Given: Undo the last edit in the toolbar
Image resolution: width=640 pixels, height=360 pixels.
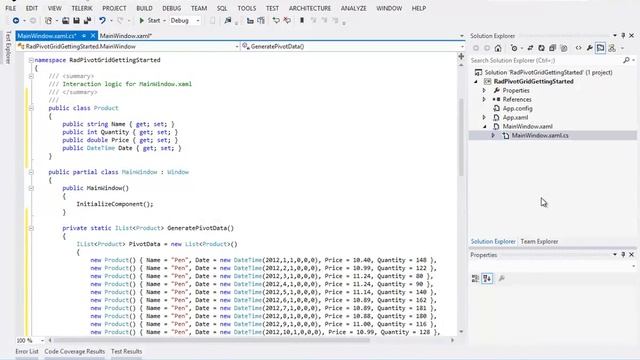Looking at the screenshot, I should (102, 20).
